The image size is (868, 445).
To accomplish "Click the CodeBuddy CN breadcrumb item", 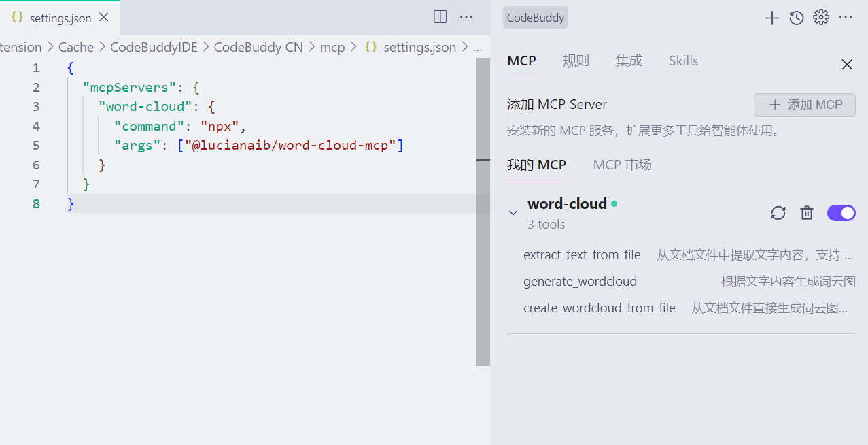I will [x=258, y=46].
